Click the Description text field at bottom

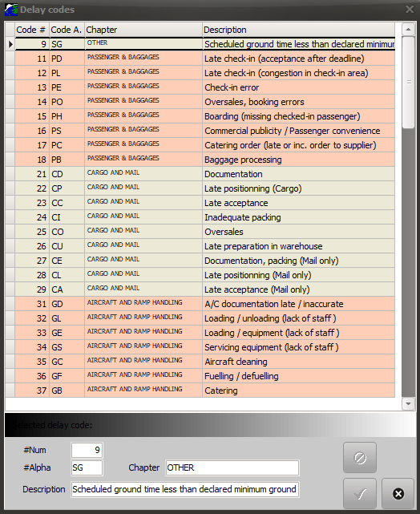[x=185, y=489]
